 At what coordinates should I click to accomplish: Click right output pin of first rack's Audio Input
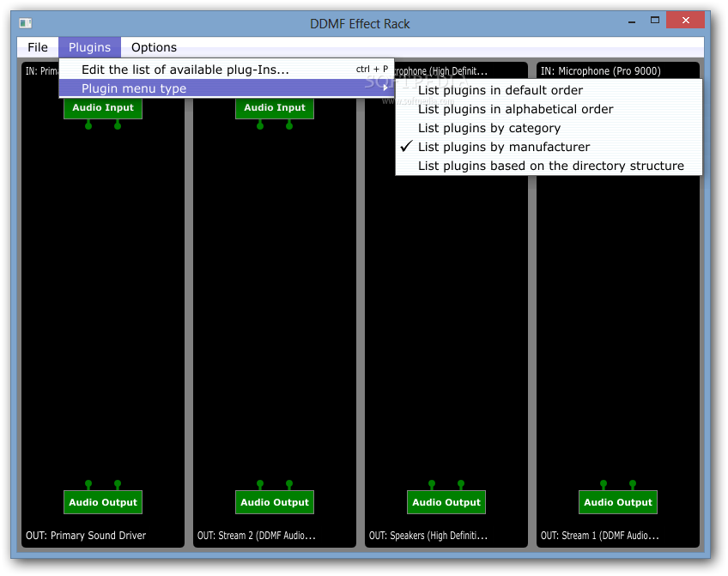coord(118,124)
